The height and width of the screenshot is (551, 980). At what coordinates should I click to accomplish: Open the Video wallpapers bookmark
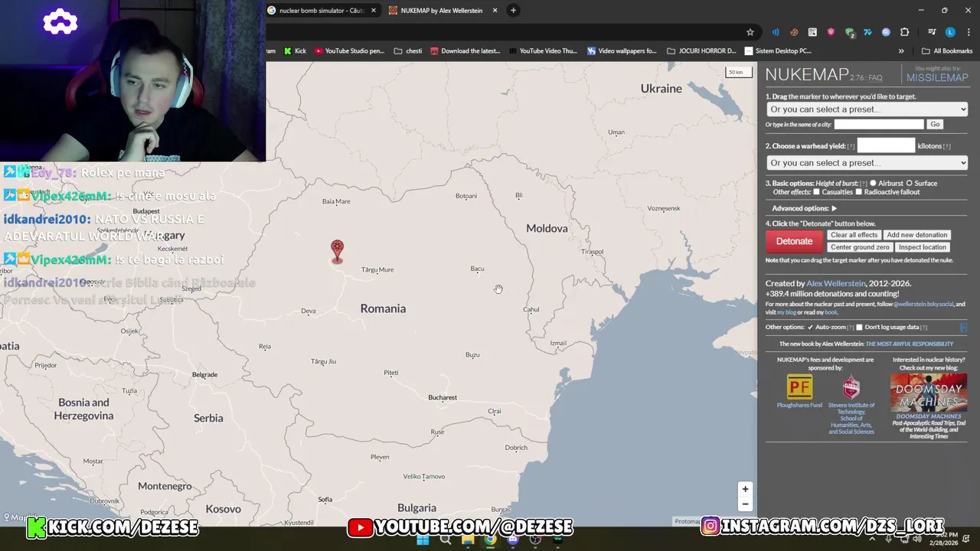click(622, 51)
